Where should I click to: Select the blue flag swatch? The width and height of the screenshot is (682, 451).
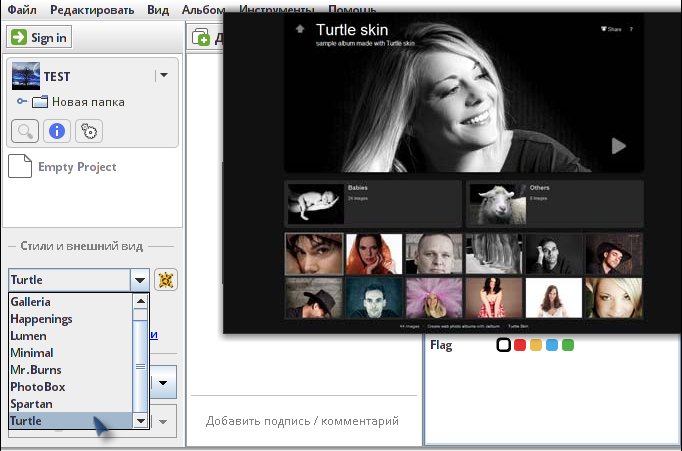click(552, 345)
